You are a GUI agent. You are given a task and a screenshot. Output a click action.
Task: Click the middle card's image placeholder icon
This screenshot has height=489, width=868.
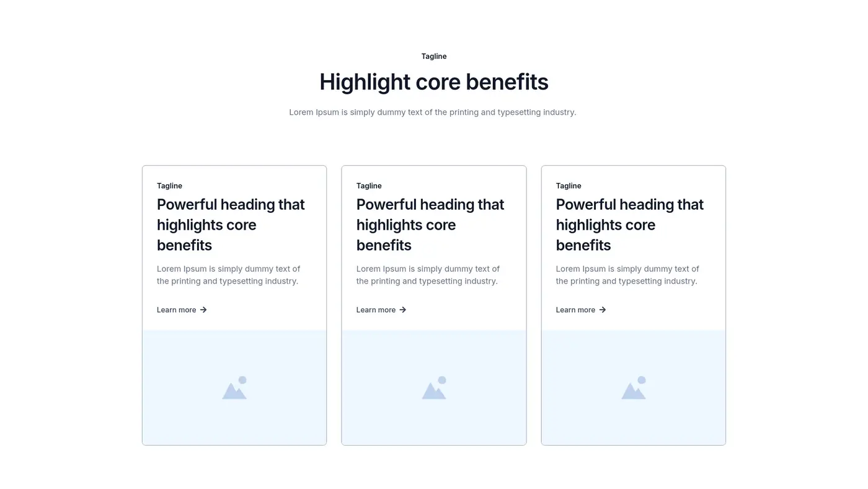434,388
